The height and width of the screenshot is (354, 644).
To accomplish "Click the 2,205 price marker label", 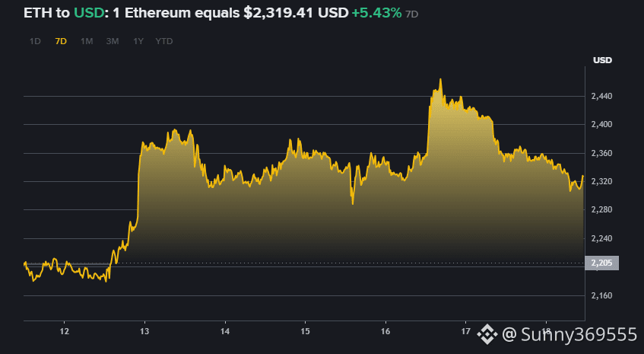I will [x=601, y=263].
